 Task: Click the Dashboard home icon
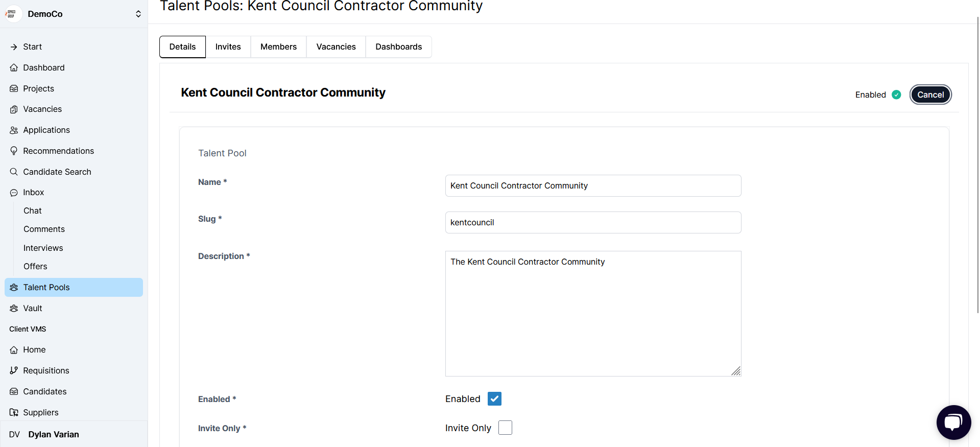click(x=14, y=67)
